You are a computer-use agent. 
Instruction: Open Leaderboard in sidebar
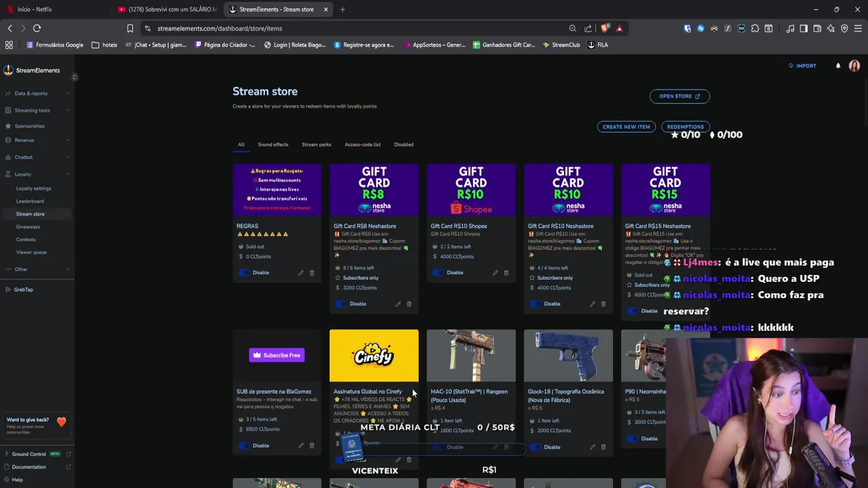click(30, 201)
